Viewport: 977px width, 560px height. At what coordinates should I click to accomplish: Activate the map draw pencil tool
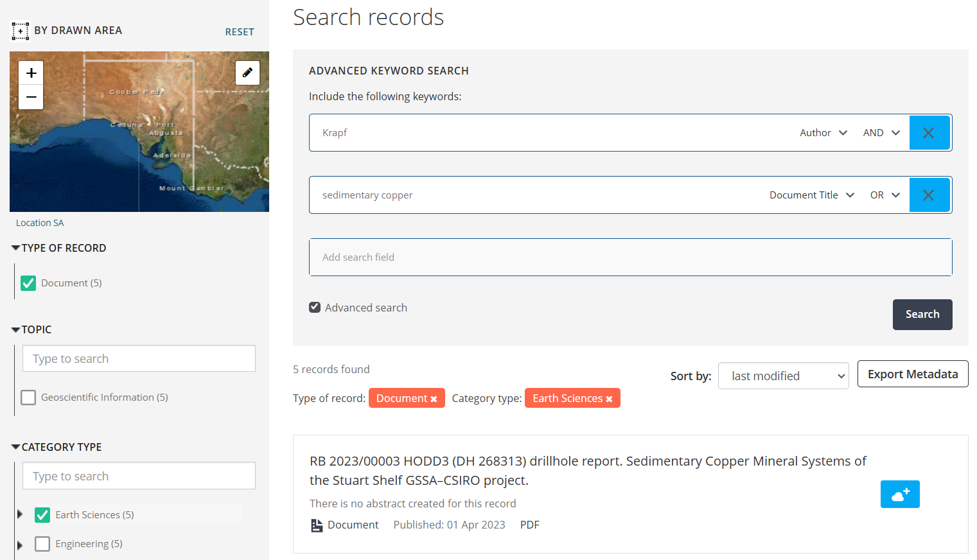(247, 73)
